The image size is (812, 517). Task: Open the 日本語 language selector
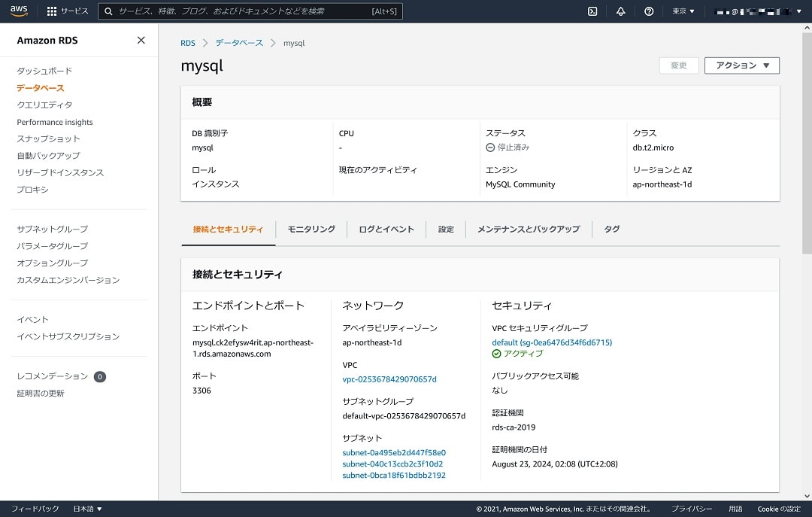pos(87,509)
